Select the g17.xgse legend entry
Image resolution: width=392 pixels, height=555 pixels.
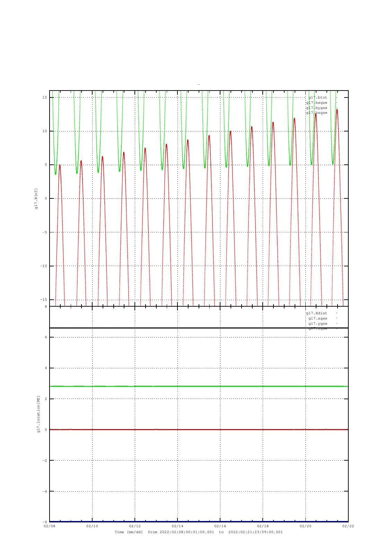318,318
